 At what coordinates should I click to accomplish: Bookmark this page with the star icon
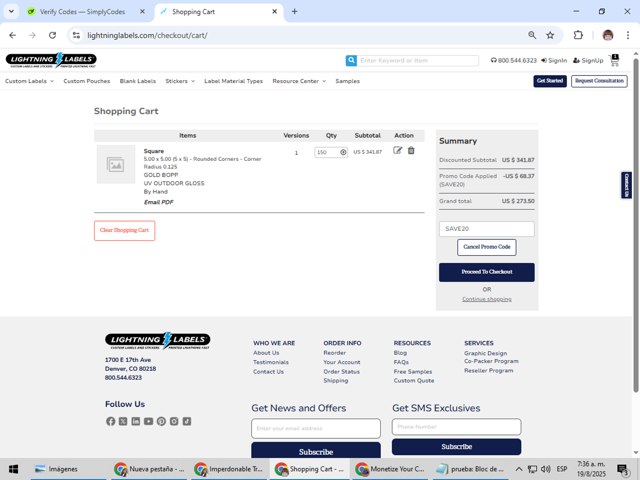point(550,35)
